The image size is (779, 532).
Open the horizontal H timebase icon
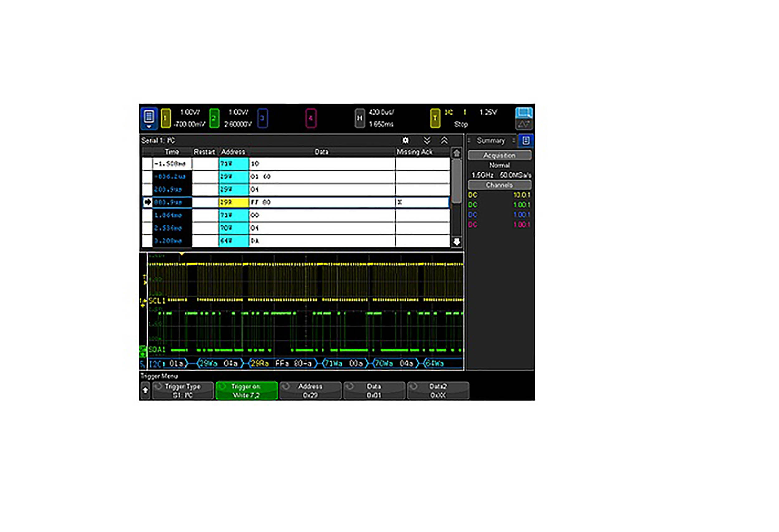click(x=359, y=118)
